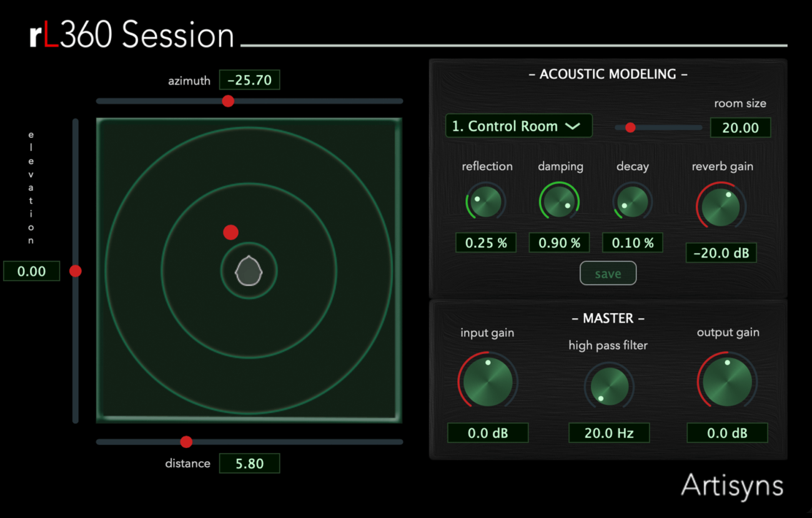Click the reverb gain dB value field
This screenshot has width=812, height=518.
coord(721,253)
